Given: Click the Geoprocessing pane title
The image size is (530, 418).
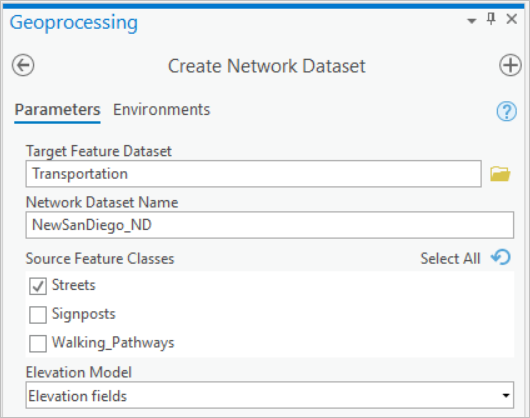Looking at the screenshot, I should (74, 23).
